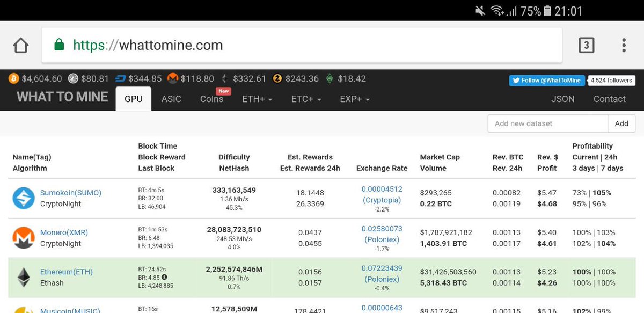Open the Musicoin(MUSIC) coin link
The image size is (644, 313).
[x=70, y=310]
